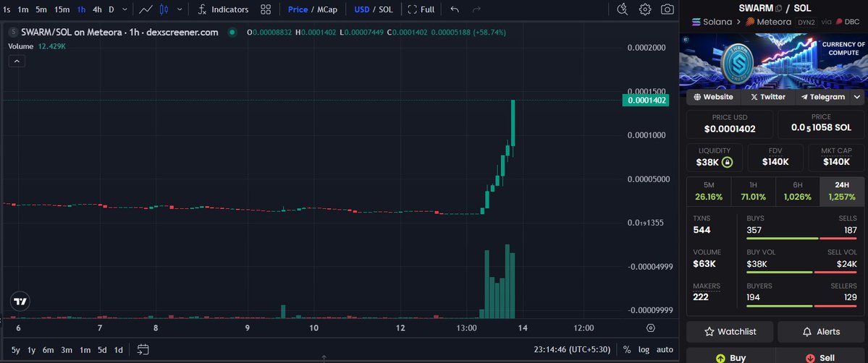Click the Solana chain link
Viewport: 868px width, 363px height.
pos(712,22)
